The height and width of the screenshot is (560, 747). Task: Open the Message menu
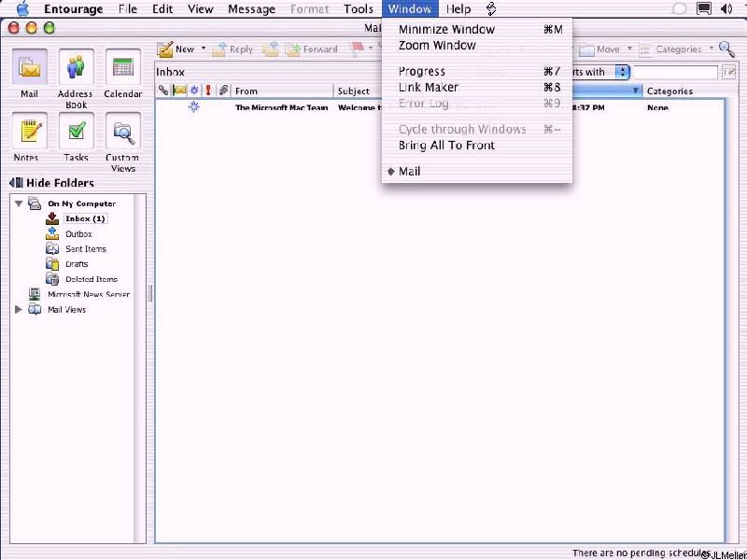point(251,8)
